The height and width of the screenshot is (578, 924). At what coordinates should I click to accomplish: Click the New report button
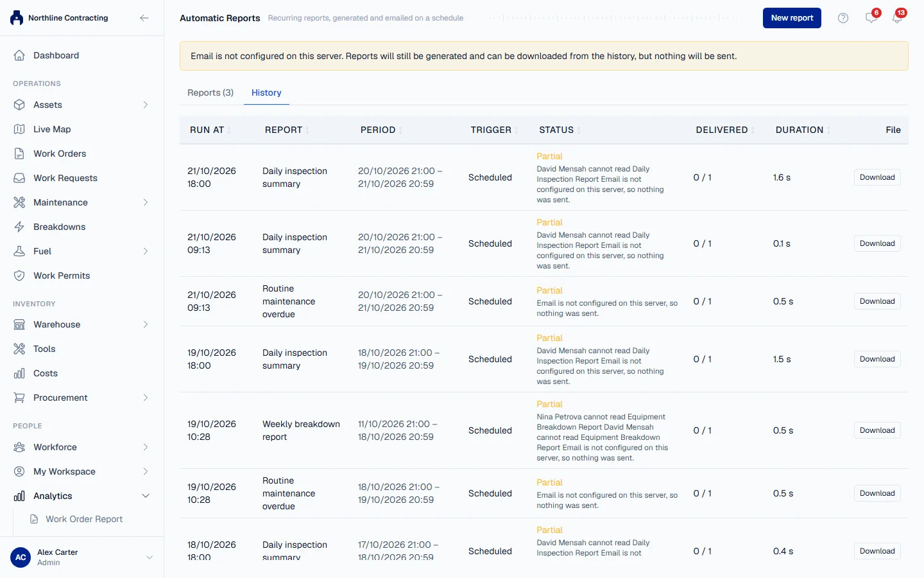[x=792, y=18]
